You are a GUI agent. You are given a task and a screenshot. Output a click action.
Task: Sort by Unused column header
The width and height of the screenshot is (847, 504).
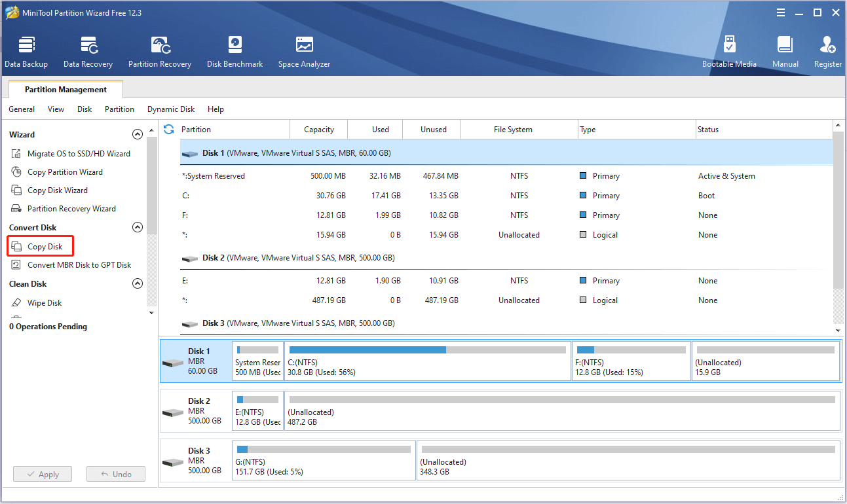click(432, 130)
